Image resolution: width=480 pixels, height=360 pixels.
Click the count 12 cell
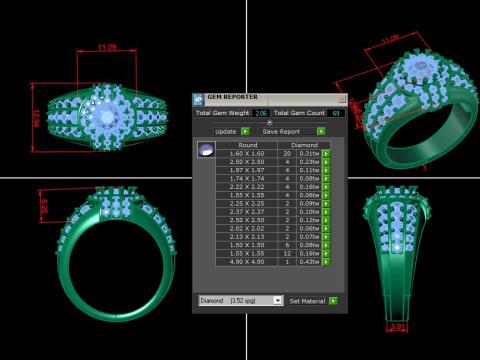point(287,254)
